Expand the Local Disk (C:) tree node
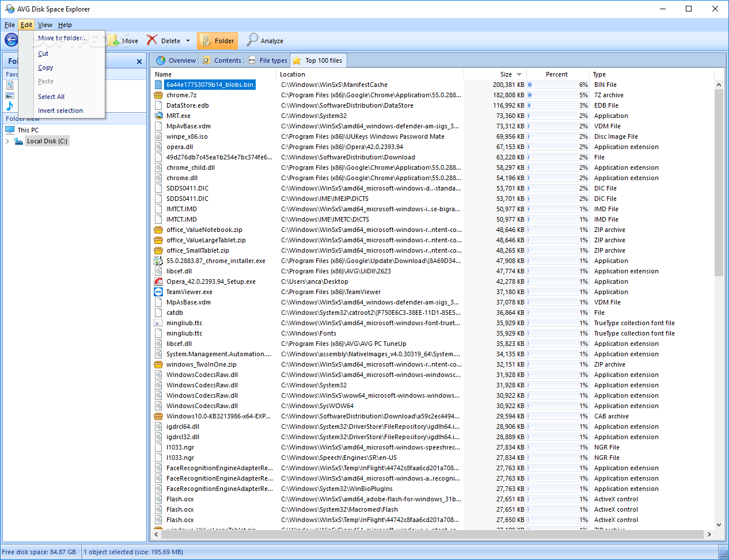This screenshot has height=560, width=729. (7, 141)
